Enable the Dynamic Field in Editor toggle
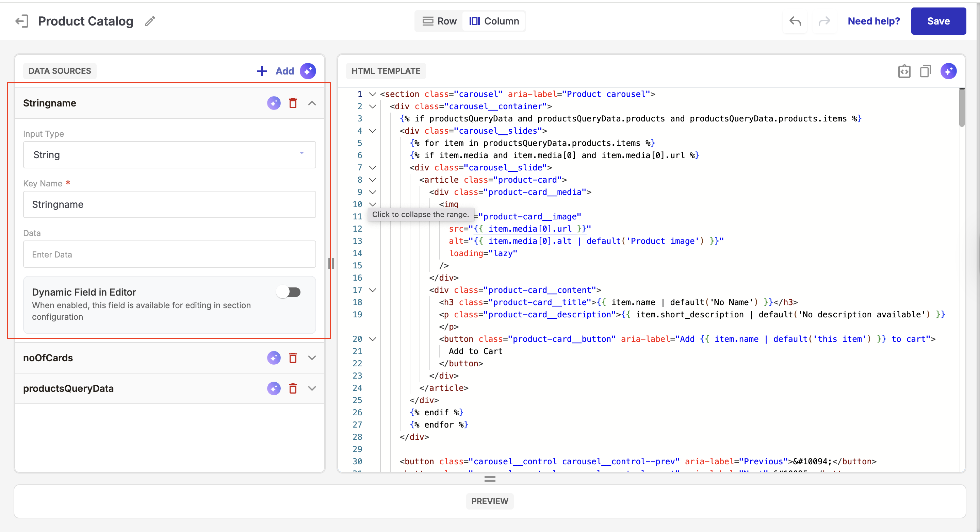 [289, 292]
